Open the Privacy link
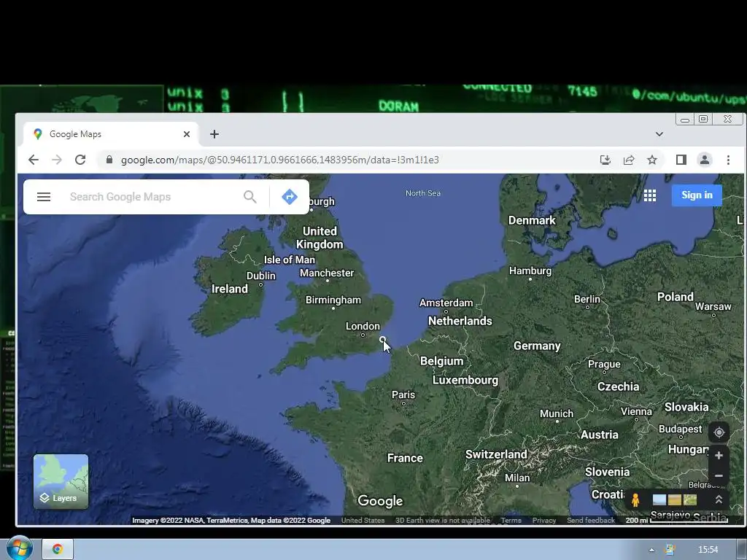This screenshot has height=560, width=747. click(544, 521)
